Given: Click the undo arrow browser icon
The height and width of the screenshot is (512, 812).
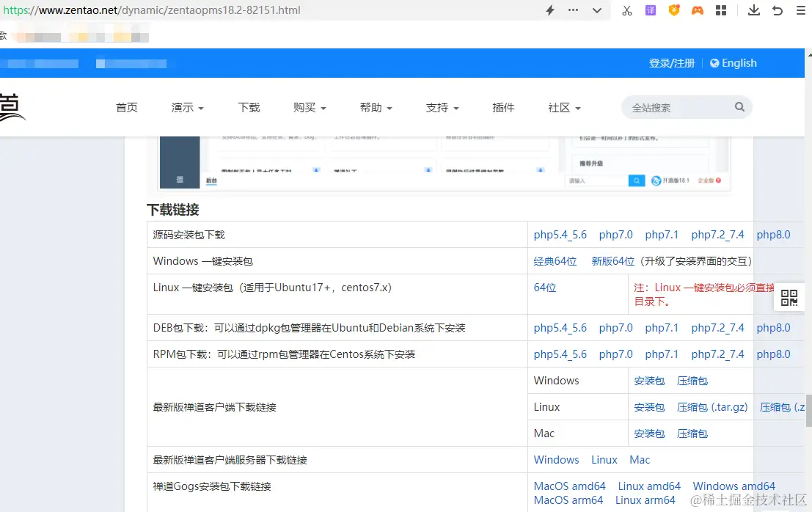Looking at the screenshot, I should [x=778, y=10].
